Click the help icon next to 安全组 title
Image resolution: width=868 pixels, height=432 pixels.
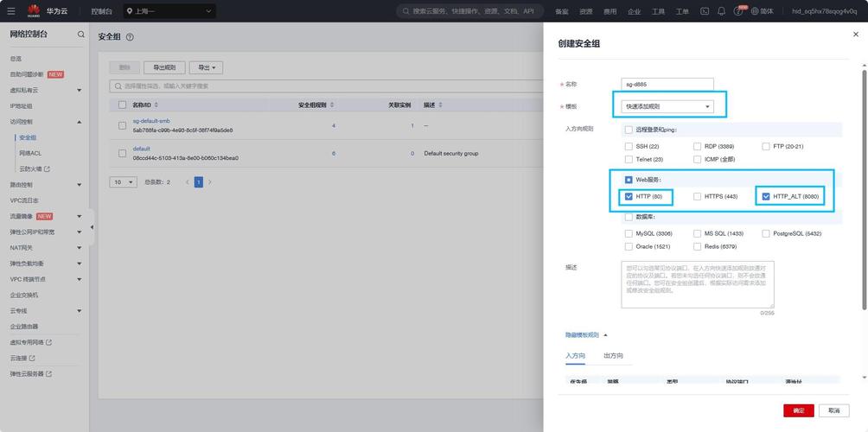coord(130,37)
